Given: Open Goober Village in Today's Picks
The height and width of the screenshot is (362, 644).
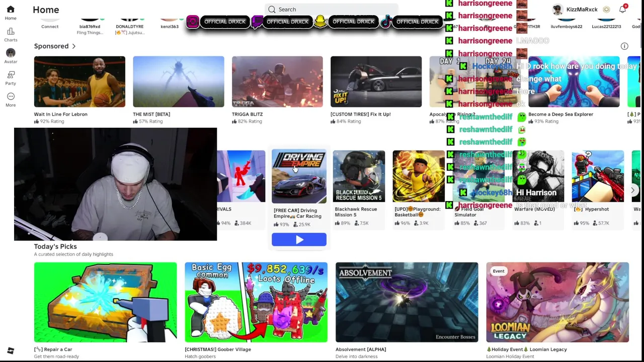Looking at the screenshot, I should pos(256,302).
